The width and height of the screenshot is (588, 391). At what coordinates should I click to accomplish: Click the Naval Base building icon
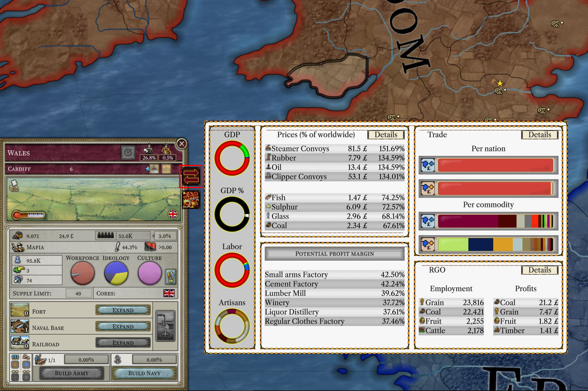(20, 326)
